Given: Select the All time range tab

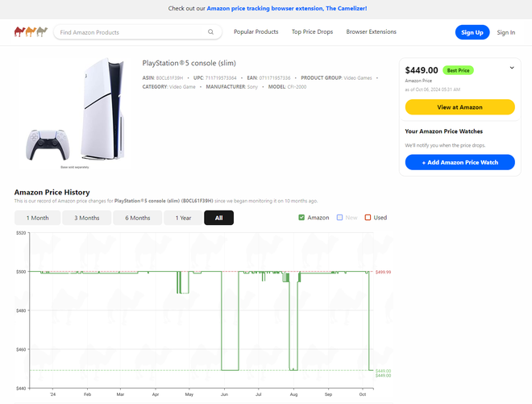Looking at the screenshot, I should (218, 218).
